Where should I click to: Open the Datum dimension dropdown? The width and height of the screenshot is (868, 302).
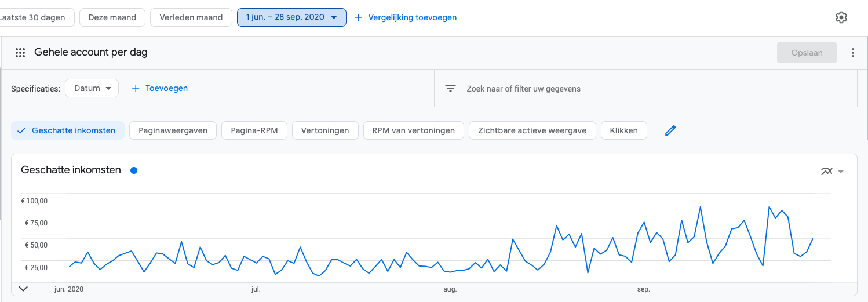click(x=92, y=88)
